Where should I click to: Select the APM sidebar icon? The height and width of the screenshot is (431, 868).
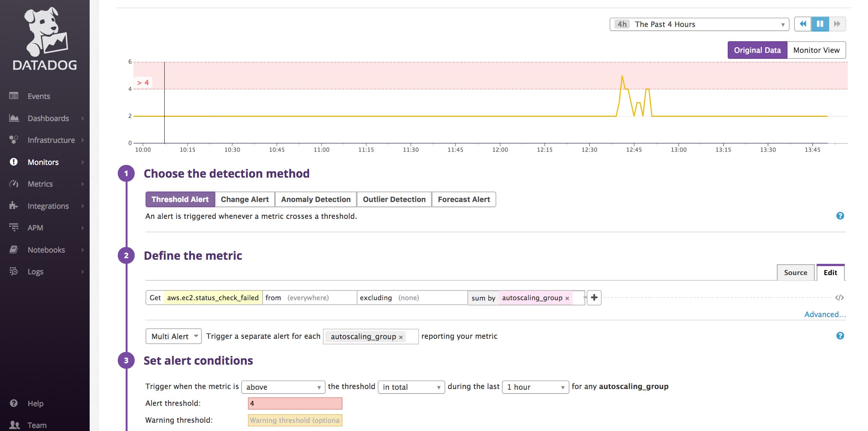[x=14, y=227]
